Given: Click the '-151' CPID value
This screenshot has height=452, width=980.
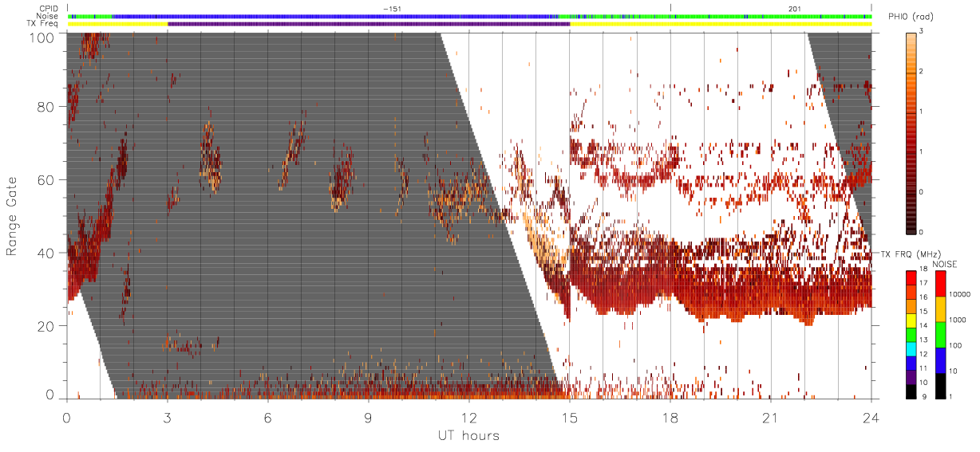Looking at the screenshot, I should (x=392, y=8).
